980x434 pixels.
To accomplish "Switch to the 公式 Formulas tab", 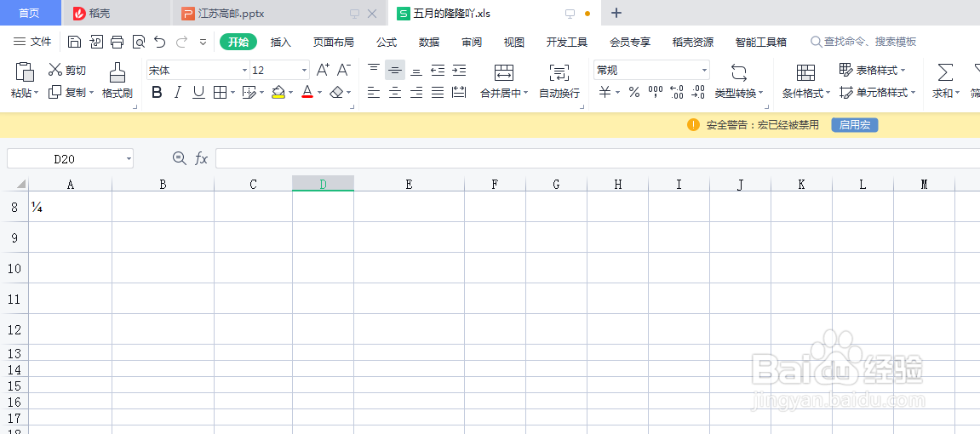I will coord(387,42).
